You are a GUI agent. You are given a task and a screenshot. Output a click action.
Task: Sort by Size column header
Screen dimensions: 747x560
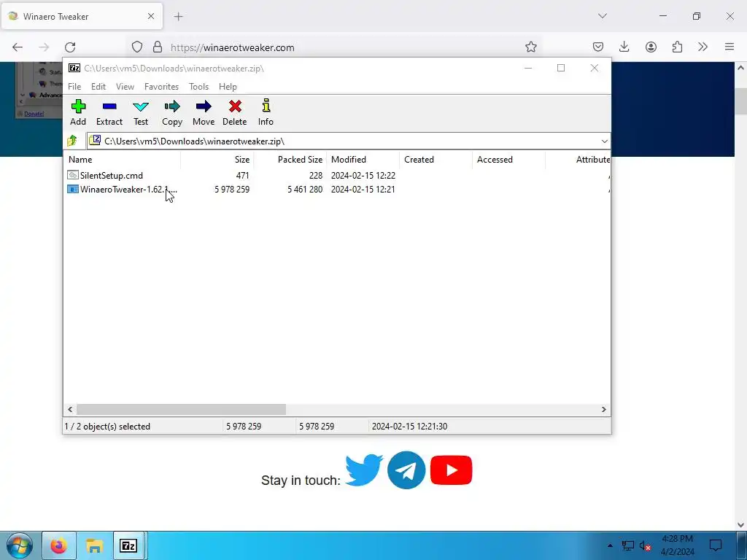pyautogui.click(x=217, y=160)
